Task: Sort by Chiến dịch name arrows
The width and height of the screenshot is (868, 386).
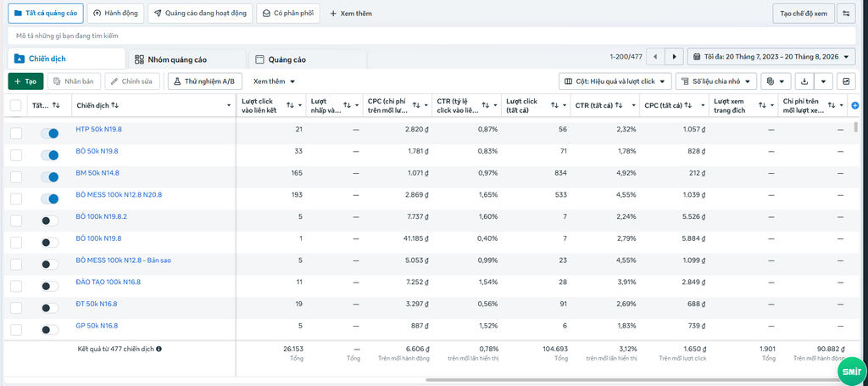Action: 114,105
